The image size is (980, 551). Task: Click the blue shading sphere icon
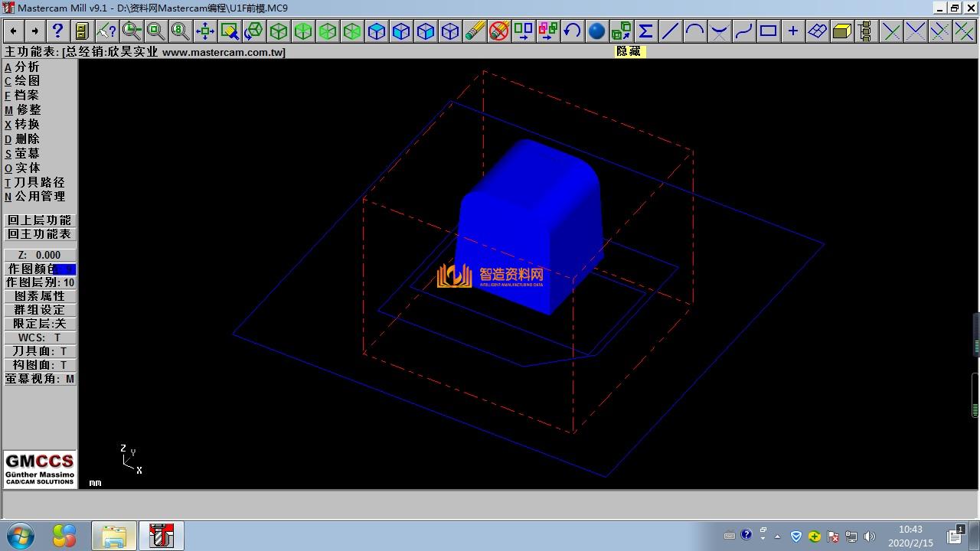point(596,31)
